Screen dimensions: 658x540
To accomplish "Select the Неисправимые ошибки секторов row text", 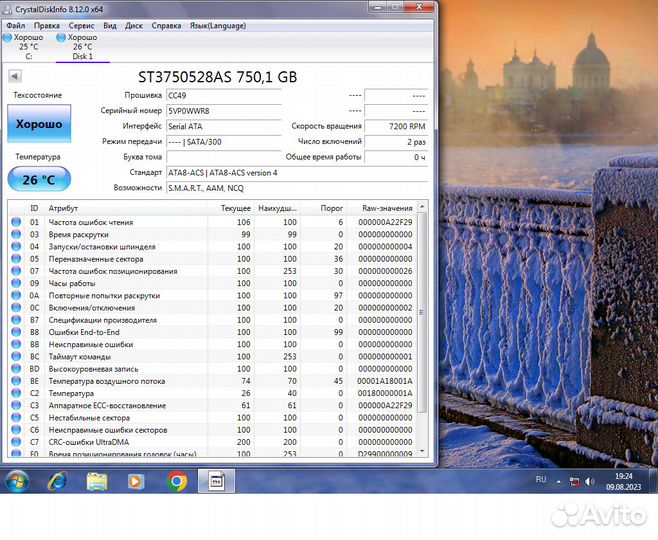I will pyautogui.click(x=108, y=430).
